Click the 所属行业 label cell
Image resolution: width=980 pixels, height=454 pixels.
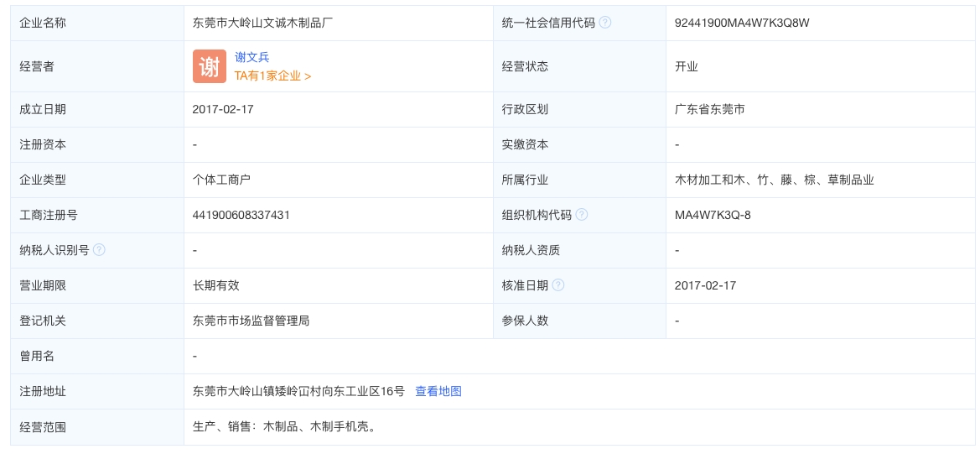(x=580, y=180)
